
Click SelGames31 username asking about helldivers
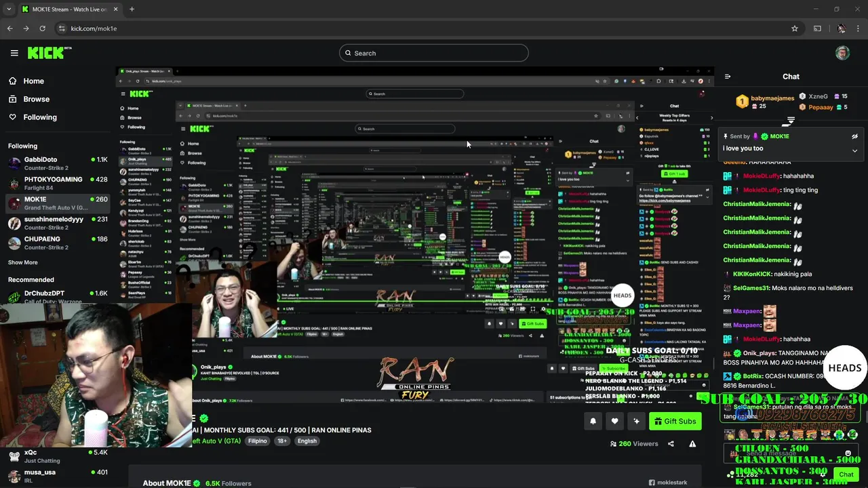(751, 288)
